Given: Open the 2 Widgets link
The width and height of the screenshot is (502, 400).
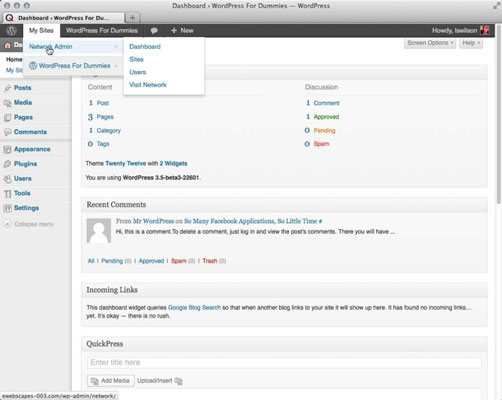Looking at the screenshot, I should 173,163.
